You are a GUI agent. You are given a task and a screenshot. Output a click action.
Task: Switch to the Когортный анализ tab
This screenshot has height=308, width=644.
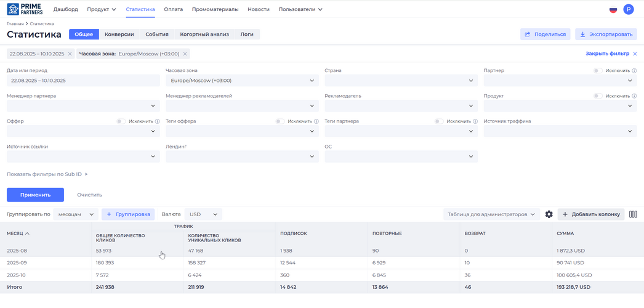click(x=204, y=34)
